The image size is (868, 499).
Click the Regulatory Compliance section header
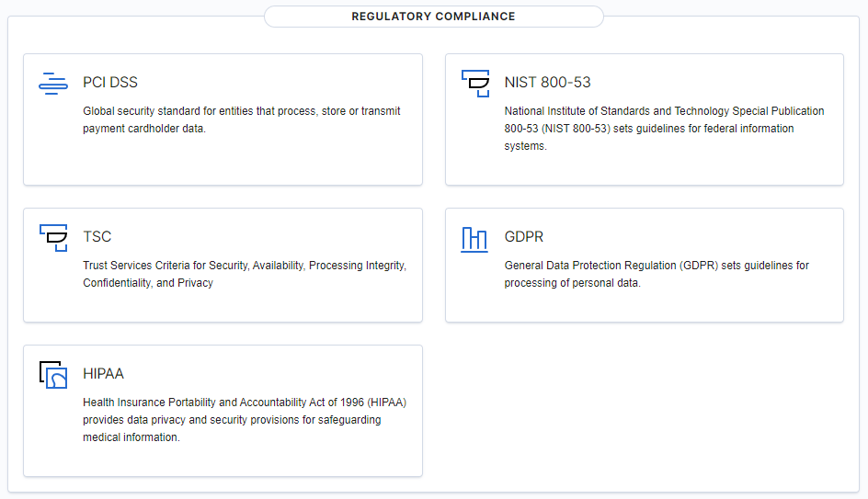(x=433, y=17)
